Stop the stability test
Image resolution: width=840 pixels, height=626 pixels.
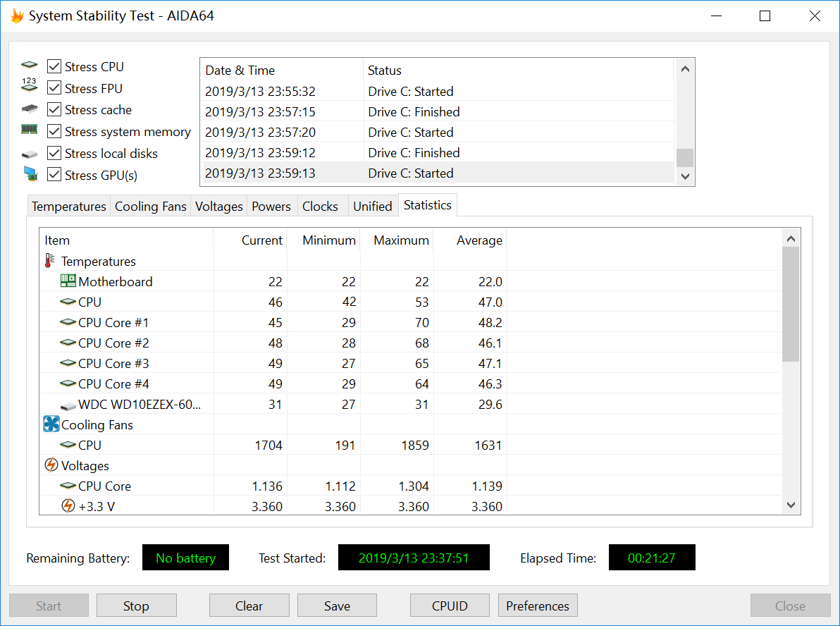136,606
